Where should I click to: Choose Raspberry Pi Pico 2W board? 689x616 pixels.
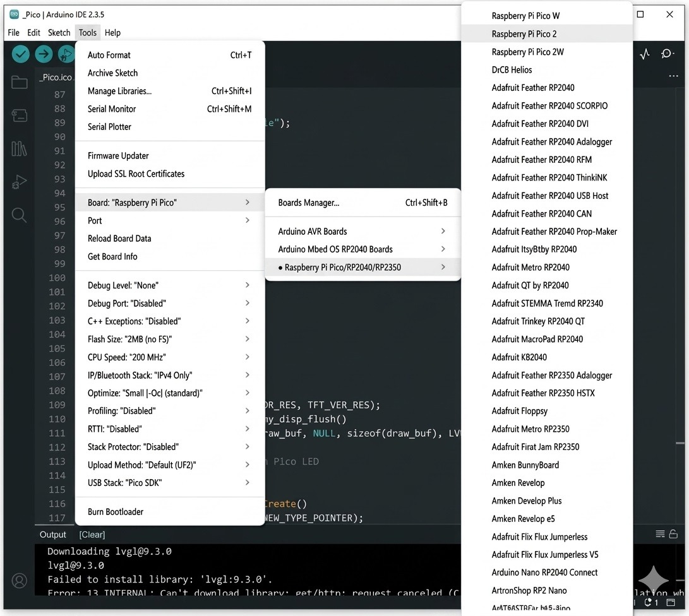(547, 52)
